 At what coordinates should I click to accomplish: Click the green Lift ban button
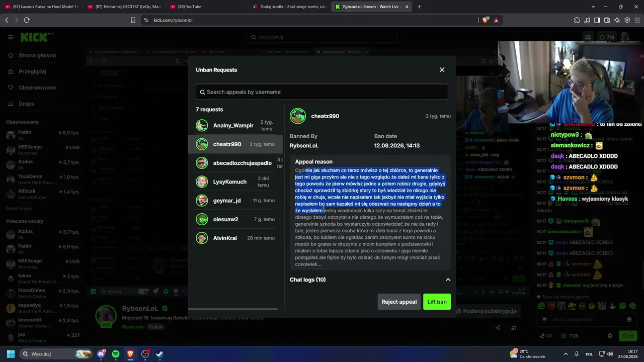(437, 302)
